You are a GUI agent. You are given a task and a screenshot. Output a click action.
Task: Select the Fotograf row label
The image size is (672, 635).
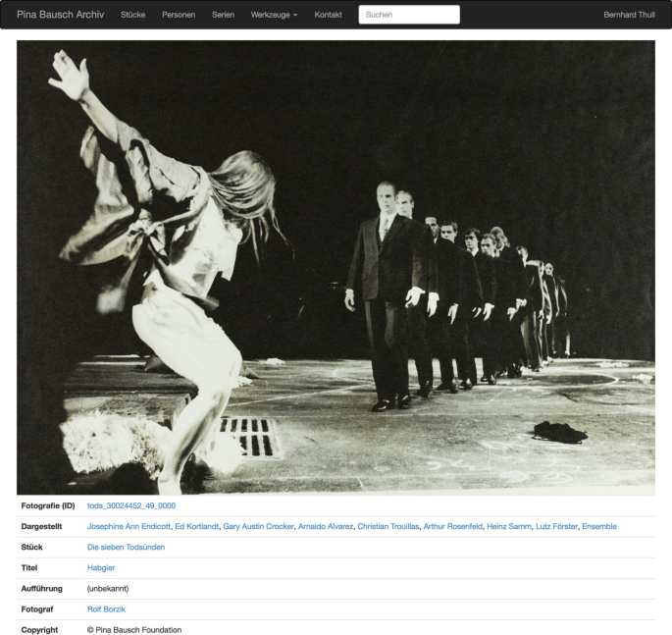pyautogui.click(x=37, y=609)
